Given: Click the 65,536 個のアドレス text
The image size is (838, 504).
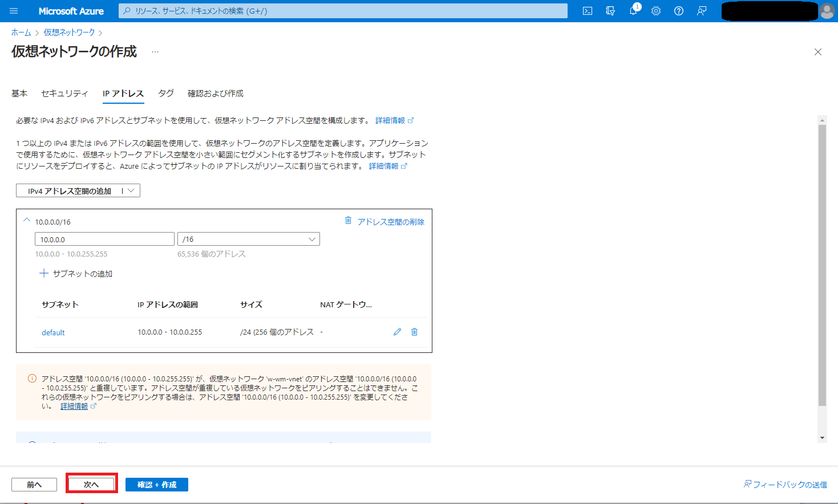Looking at the screenshot, I should coord(212,254).
